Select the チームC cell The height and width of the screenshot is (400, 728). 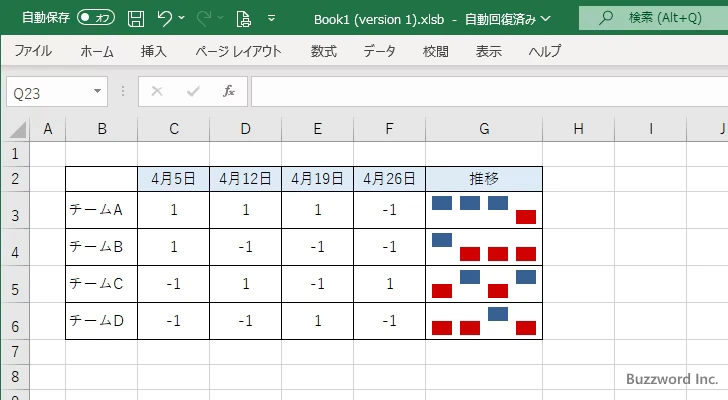pos(102,284)
